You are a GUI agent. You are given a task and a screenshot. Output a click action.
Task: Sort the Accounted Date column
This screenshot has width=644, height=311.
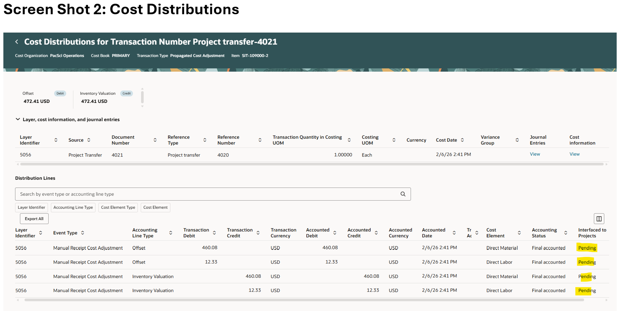click(x=454, y=233)
